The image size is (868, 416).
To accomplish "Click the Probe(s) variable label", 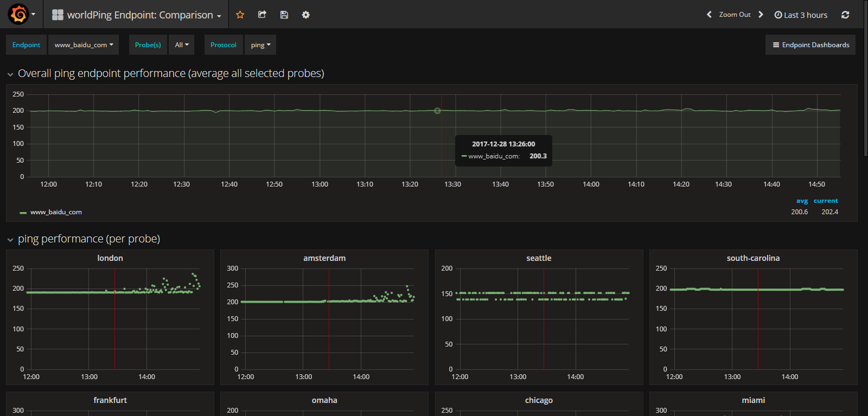I will [x=148, y=45].
